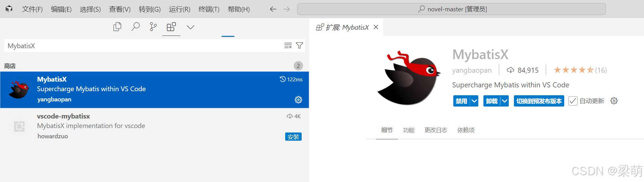The height and width of the screenshot is (182, 644).
Task: Toggle the 自动更新 checkbox
Action: [573, 101]
